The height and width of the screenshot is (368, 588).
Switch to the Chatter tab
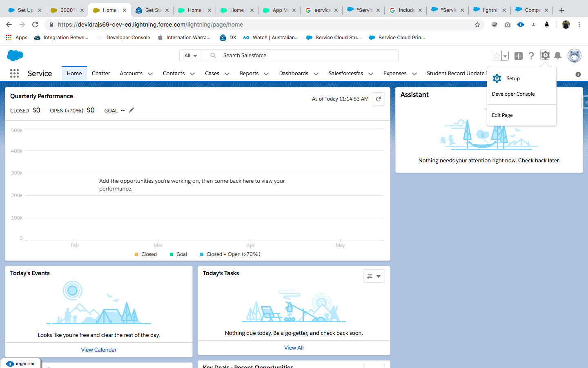[101, 74]
